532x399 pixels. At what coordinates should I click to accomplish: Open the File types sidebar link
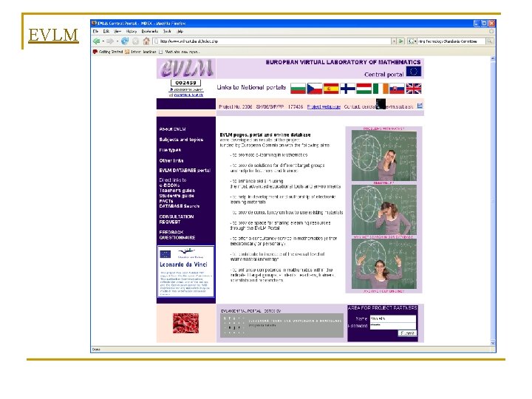tap(170, 150)
